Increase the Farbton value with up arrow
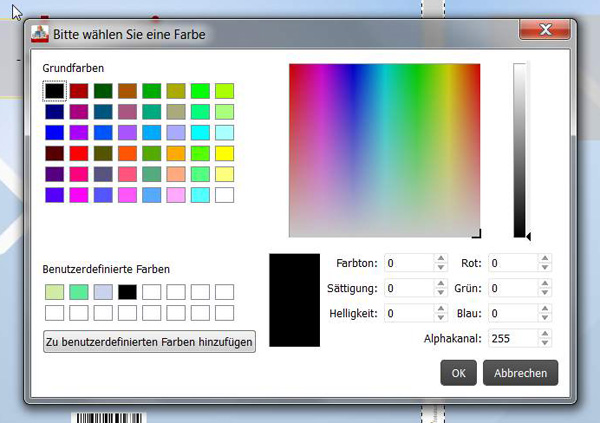This screenshot has height=423, width=600. pos(441,258)
